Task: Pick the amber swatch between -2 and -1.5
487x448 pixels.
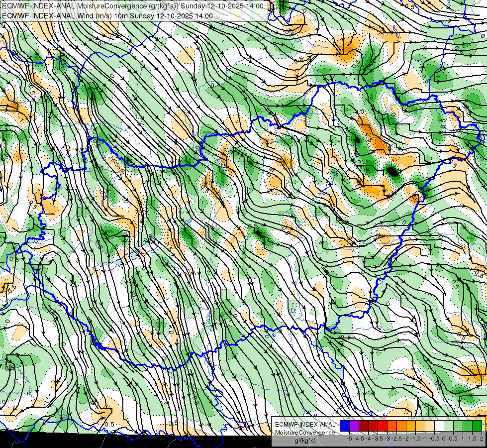Action: click(411, 426)
